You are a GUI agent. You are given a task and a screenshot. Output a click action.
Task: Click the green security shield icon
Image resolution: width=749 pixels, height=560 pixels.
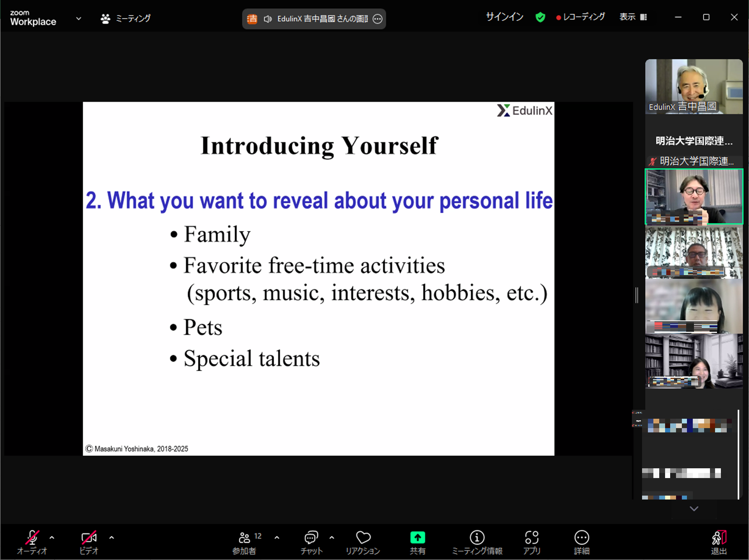click(540, 17)
